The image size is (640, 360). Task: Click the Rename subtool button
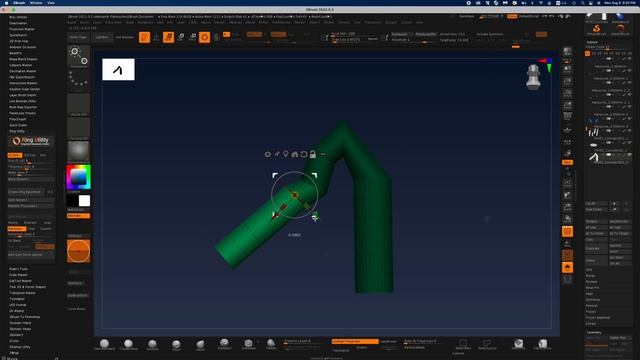point(596,222)
